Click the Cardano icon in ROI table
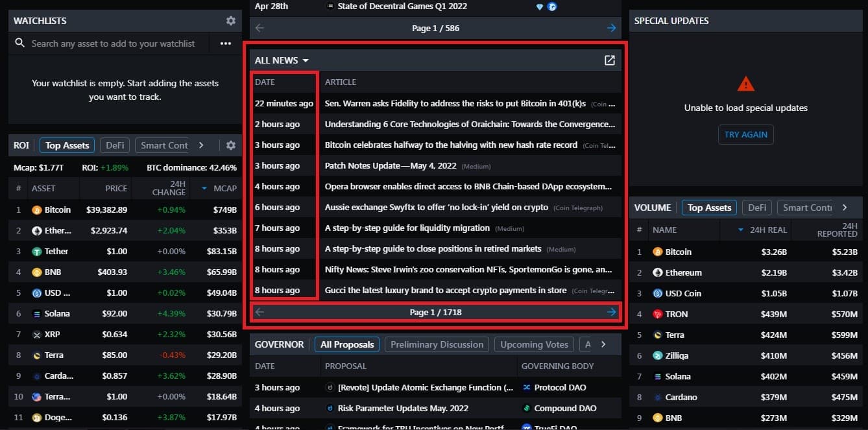Viewport: 868px width, 430px height. [x=37, y=376]
